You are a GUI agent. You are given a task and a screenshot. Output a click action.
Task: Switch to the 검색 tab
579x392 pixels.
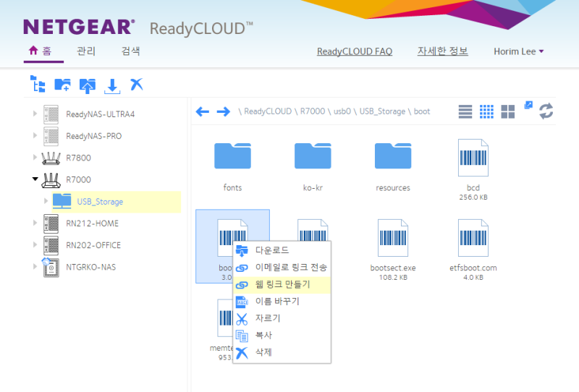coord(131,51)
